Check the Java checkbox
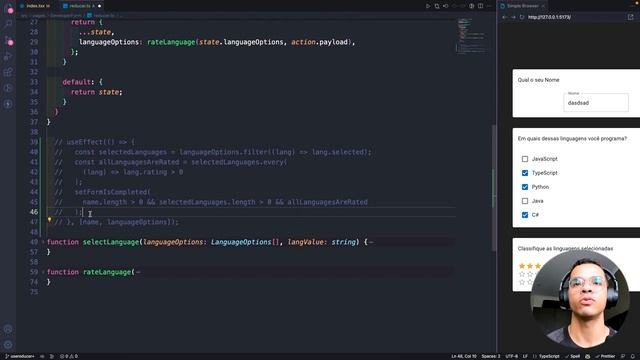640x360 pixels. (525, 201)
